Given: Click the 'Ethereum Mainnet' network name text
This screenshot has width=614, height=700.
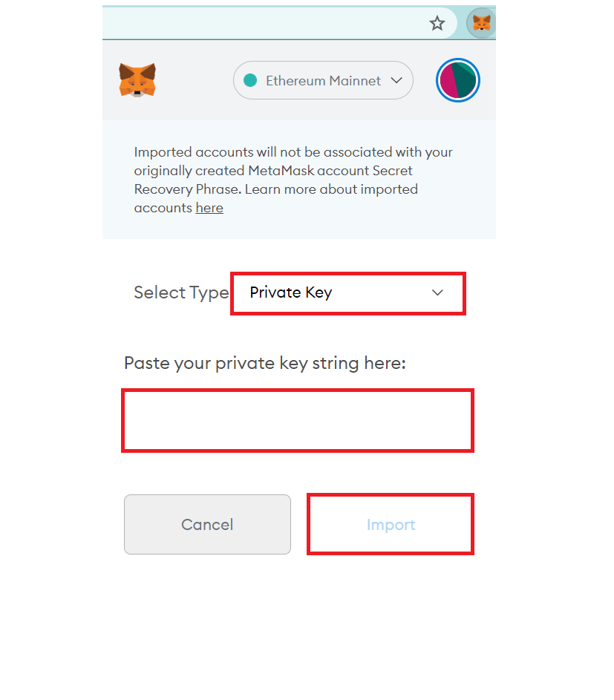Looking at the screenshot, I should (x=323, y=81).
